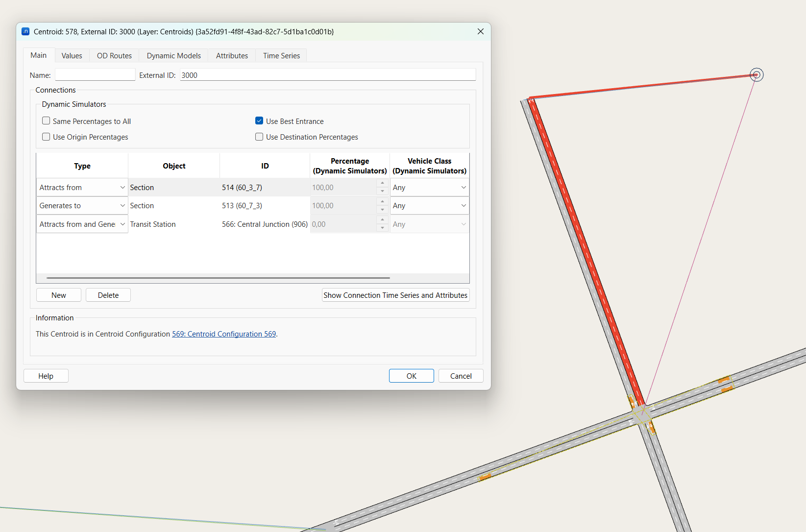
Task: Open the 'Attracts from and Gene' type dropdown
Action: pyautogui.click(x=82, y=224)
